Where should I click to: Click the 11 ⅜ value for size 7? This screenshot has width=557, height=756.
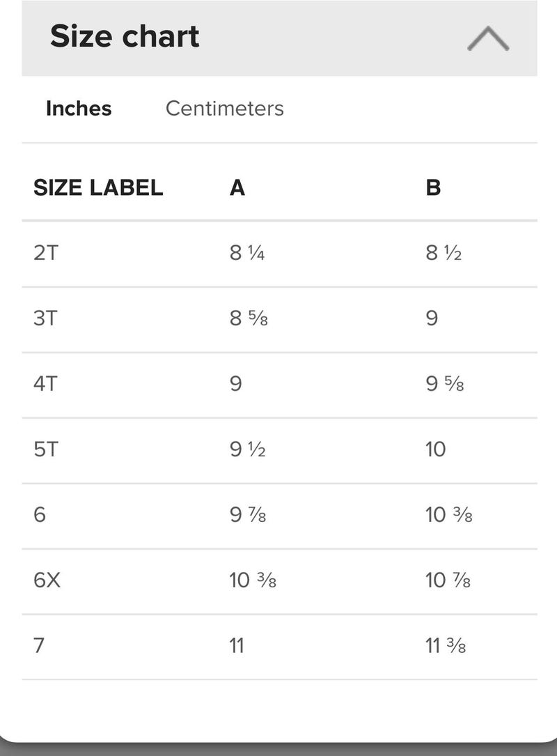(446, 646)
